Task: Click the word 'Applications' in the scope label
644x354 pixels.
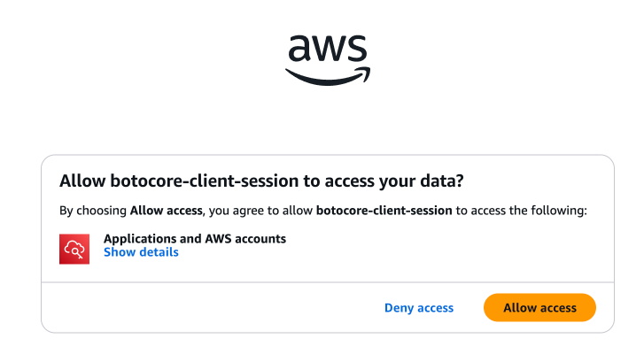Action: (138, 239)
